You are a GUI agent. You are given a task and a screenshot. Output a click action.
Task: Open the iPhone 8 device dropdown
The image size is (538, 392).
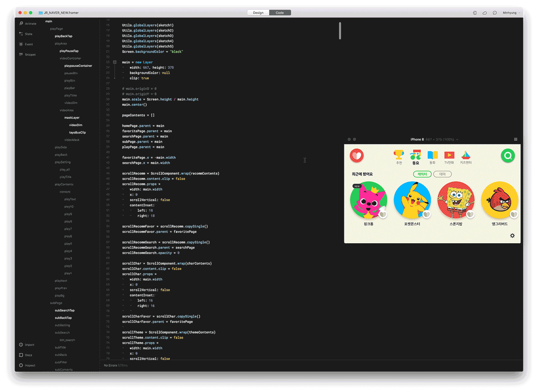[434, 139]
